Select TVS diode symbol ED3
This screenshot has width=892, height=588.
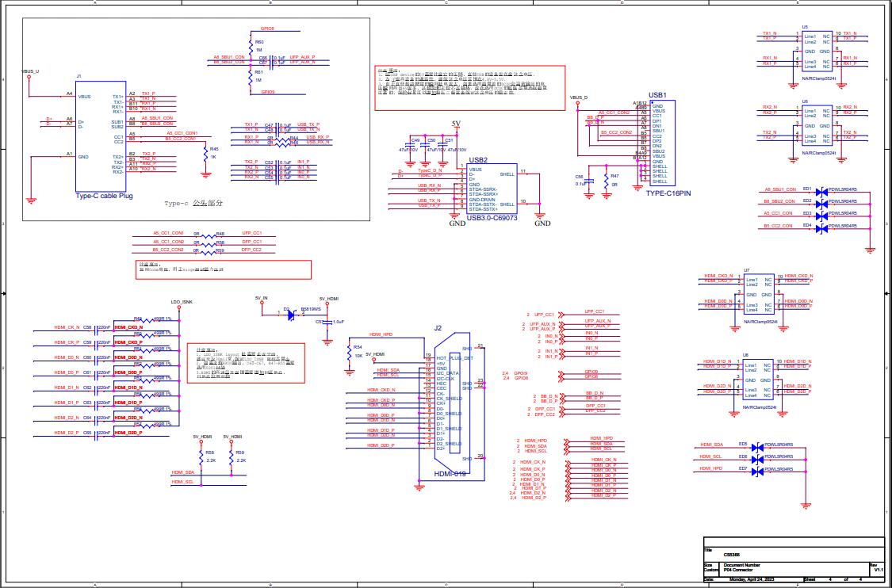click(821, 216)
